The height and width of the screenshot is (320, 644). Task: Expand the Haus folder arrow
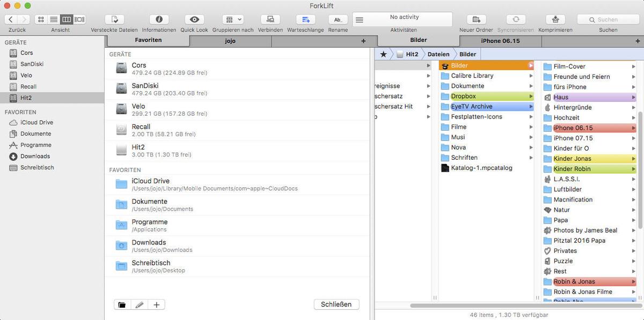click(x=633, y=97)
